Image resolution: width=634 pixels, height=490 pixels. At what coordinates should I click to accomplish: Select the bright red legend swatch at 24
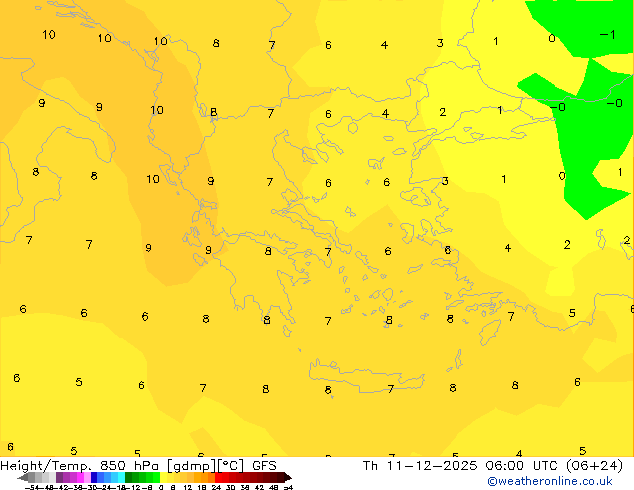[x=218, y=477]
